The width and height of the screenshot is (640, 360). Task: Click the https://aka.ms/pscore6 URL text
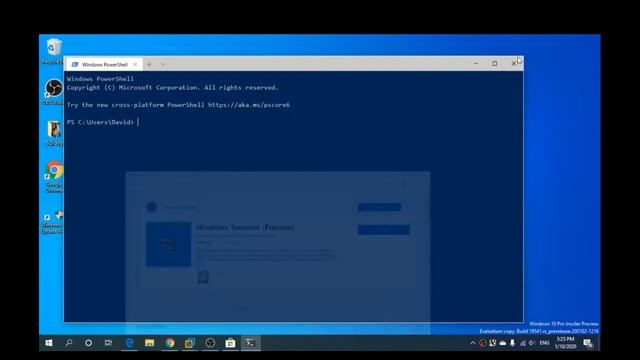point(249,105)
